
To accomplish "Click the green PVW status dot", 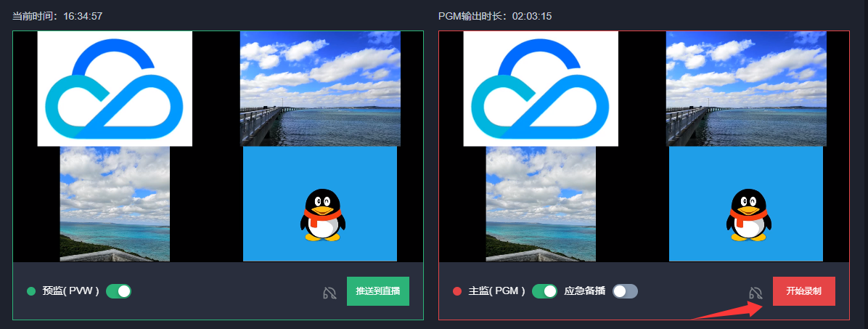I will click(31, 291).
